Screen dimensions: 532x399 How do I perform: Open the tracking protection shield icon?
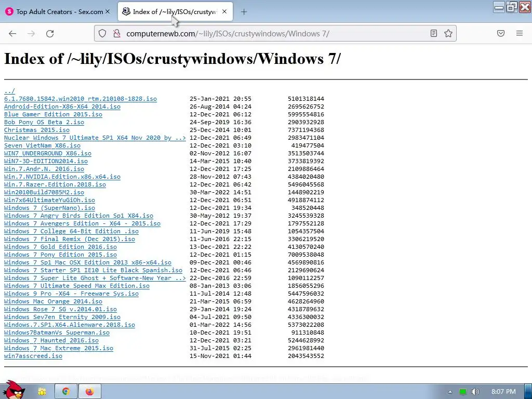click(x=102, y=33)
